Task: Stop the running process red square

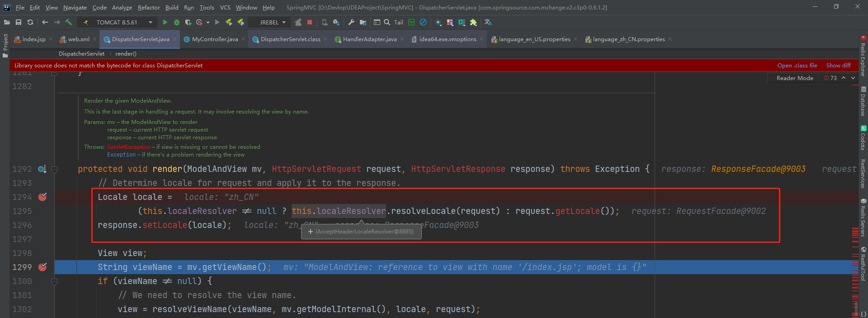Action: (x=310, y=22)
